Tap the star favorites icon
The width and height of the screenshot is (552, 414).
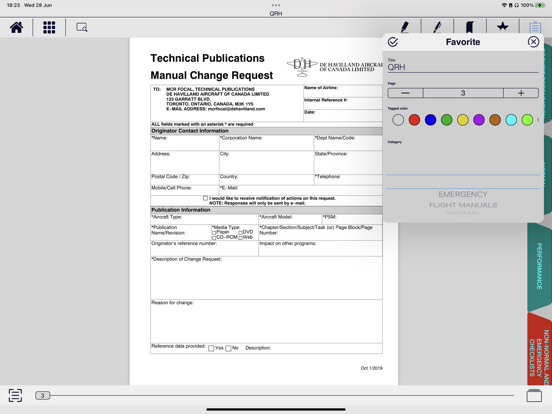coord(502,26)
